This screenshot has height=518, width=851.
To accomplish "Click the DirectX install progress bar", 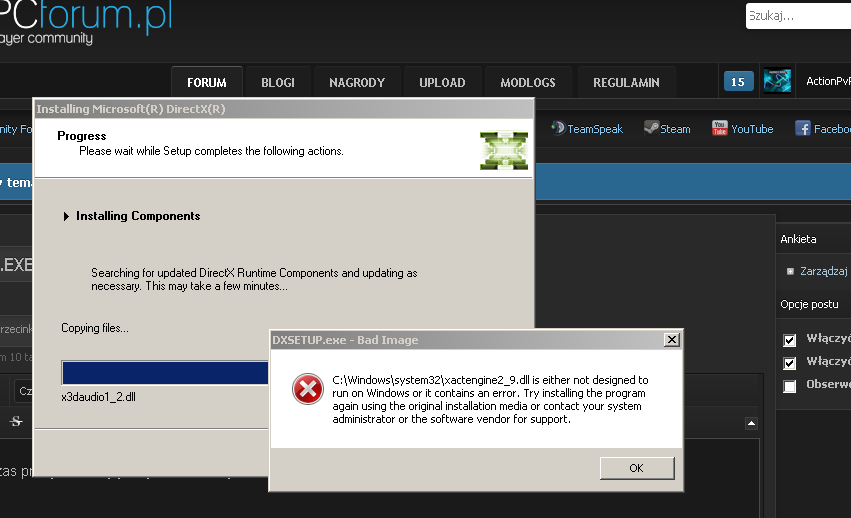I will (x=165, y=373).
